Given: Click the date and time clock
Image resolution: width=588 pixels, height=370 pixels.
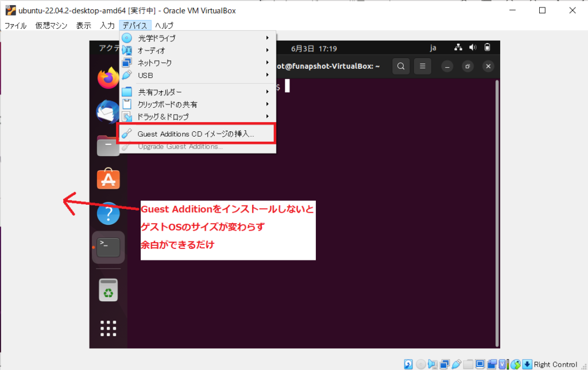Looking at the screenshot, I should [314, 48].
